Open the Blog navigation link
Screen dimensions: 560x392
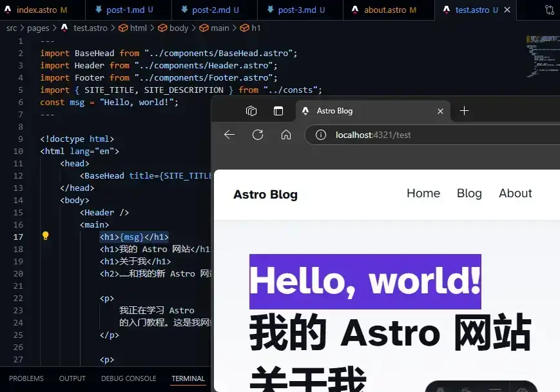(x=469, y=193)
